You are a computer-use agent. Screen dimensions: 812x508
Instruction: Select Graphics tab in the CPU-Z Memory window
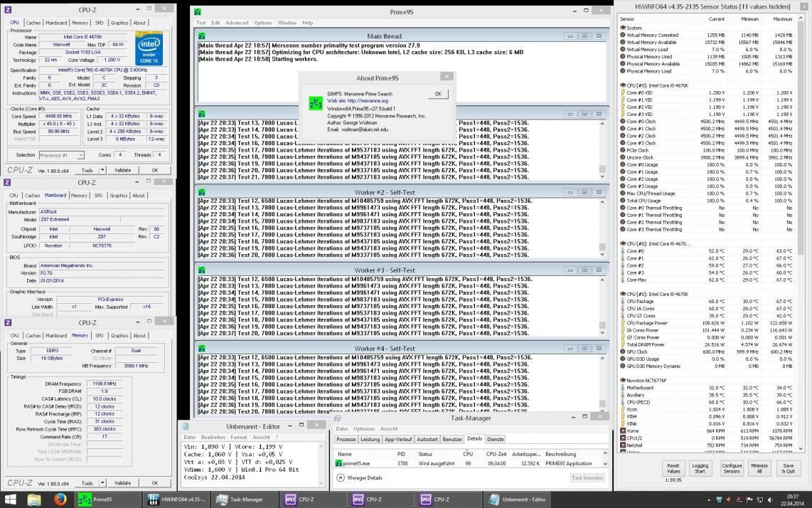click(119, 336)
